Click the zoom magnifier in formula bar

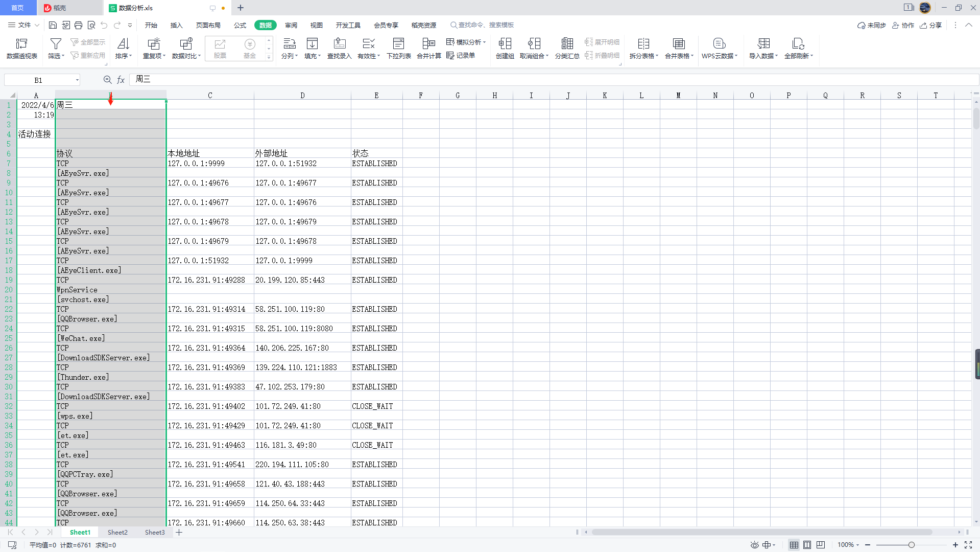point(107,80)
